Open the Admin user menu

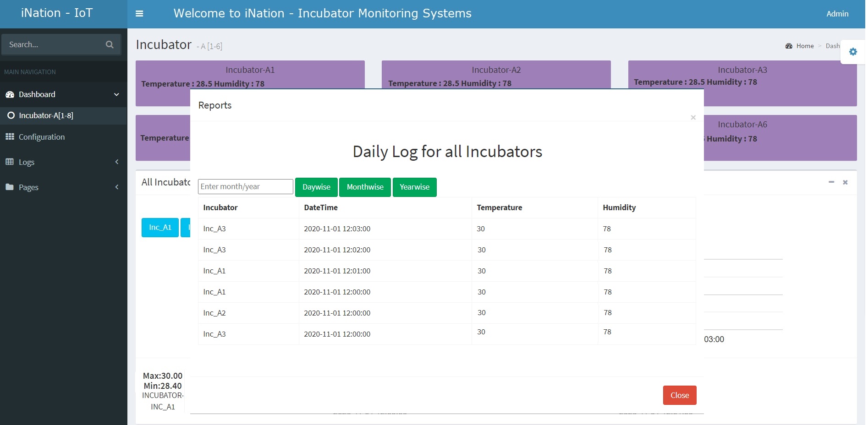[837, 14]
